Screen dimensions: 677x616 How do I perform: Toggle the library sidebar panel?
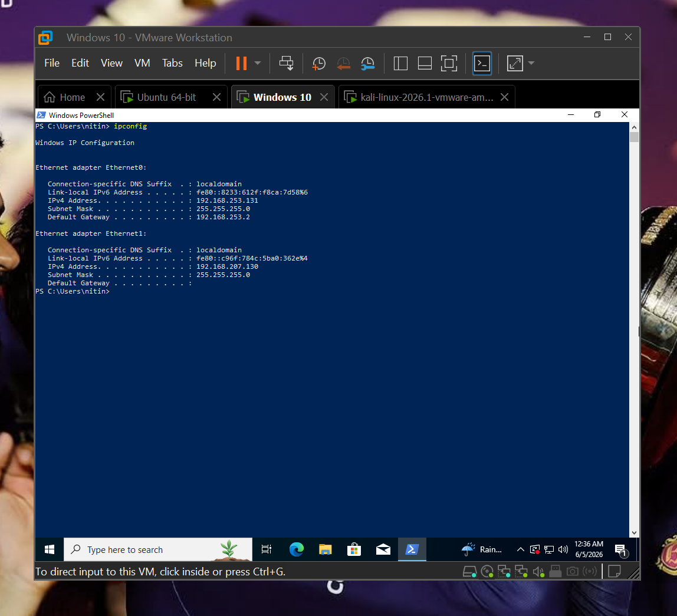(x=400, y=64)
